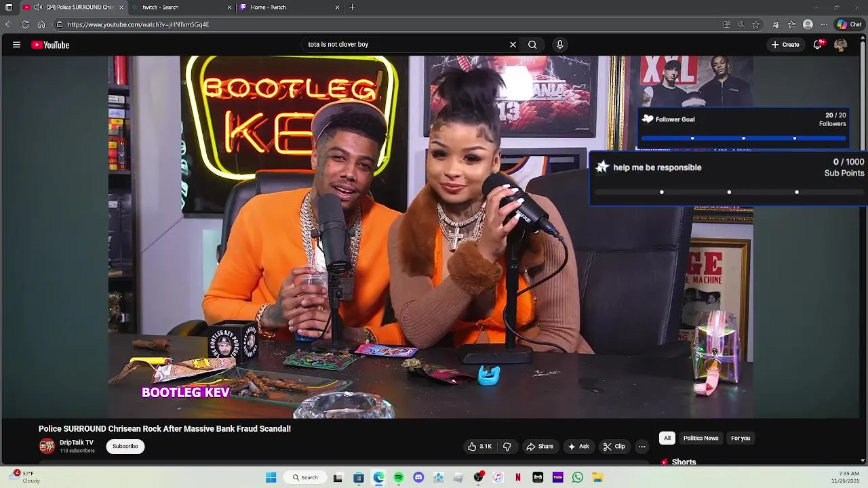Add this page to favorites star

click(756, 24)
